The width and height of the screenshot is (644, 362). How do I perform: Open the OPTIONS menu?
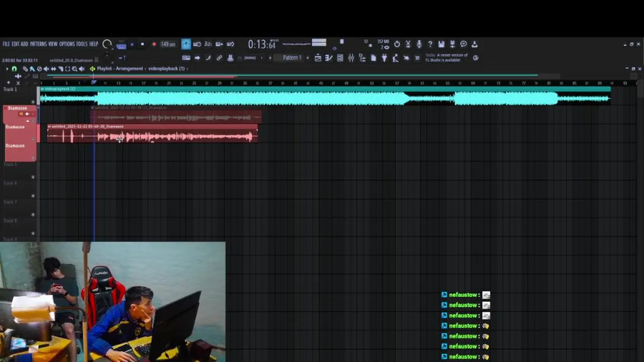point(67,44)
